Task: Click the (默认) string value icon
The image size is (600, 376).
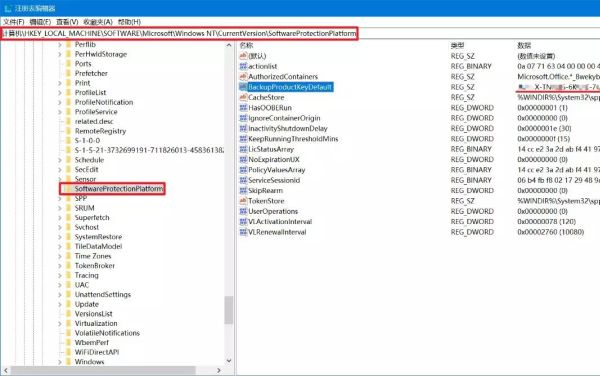Action: pos(243,56)
